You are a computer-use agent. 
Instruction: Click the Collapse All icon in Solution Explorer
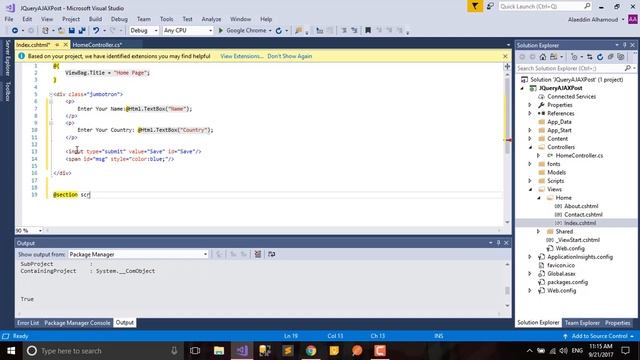coord(611,57)
